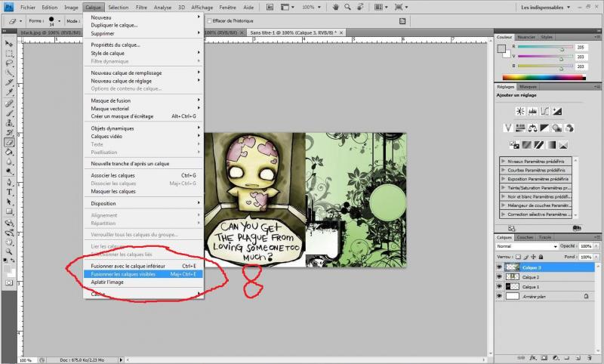Open the Filtre menu

[x=141, y=8]
